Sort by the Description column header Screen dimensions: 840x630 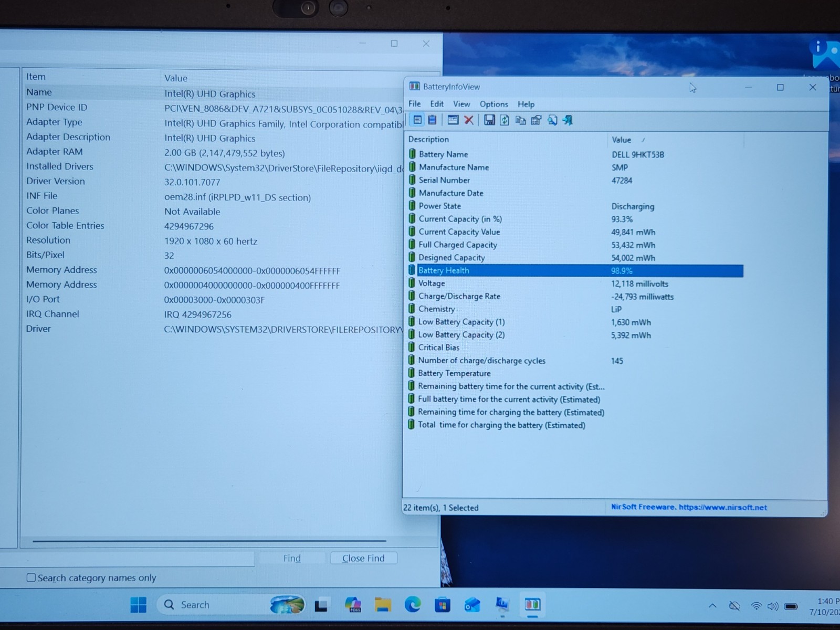[x=506, y=140]
